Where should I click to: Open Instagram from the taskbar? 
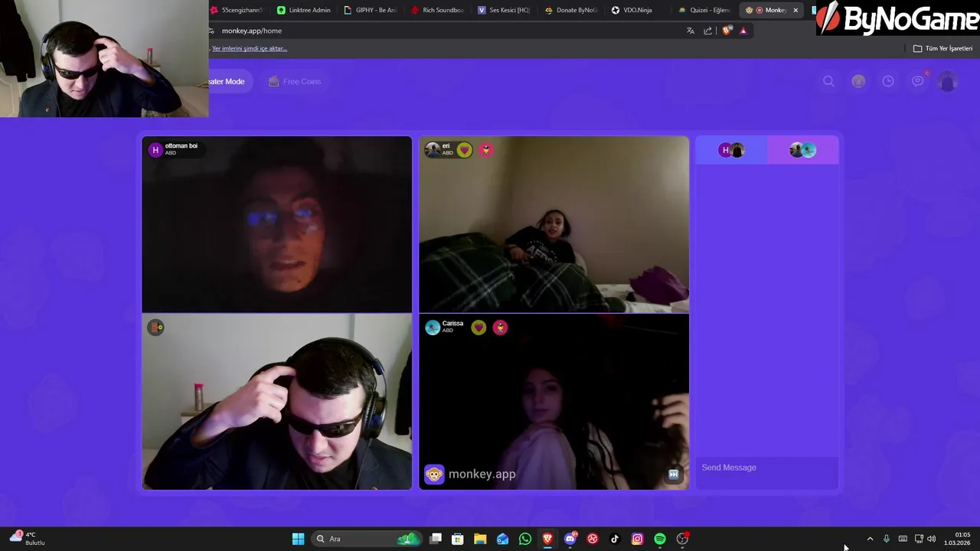[x=637, y=539]
